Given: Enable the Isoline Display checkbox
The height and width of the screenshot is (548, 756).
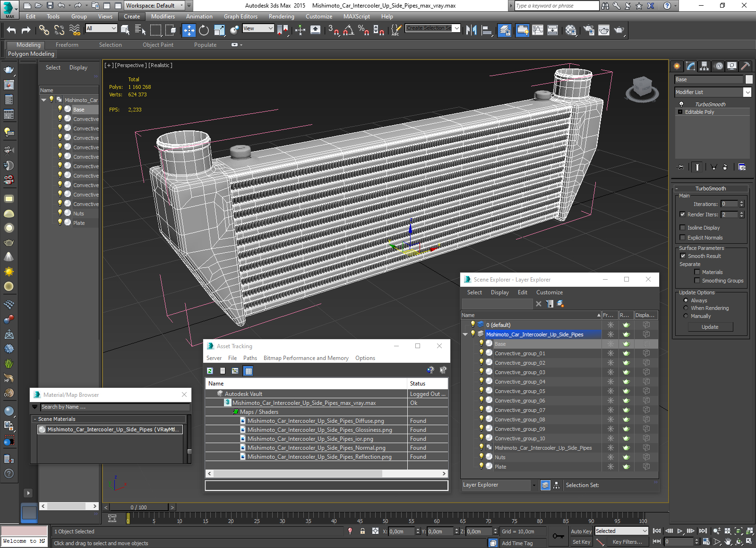Looking at the screenshot, I should point(682,228).
